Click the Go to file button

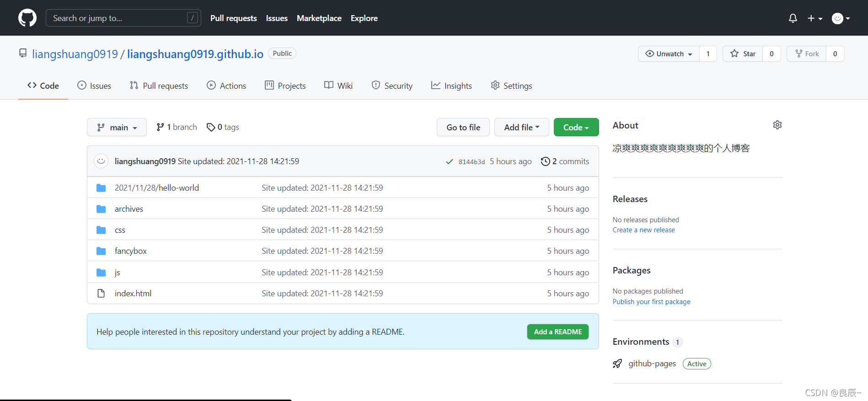463,127
